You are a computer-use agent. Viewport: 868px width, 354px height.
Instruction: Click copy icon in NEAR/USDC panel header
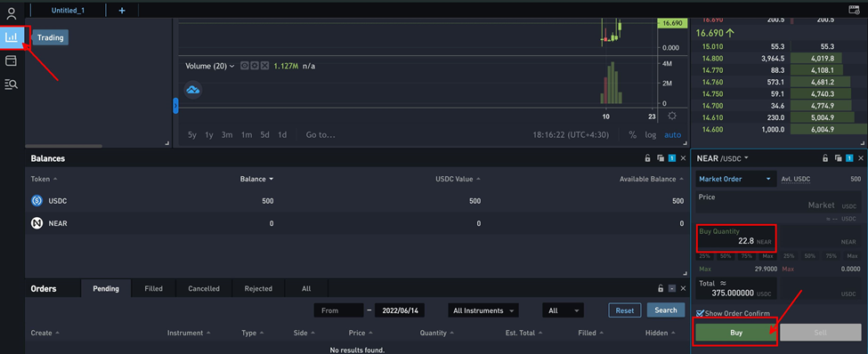pos(838,158)
